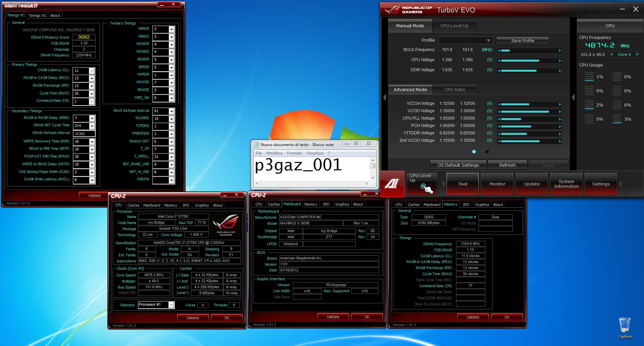Switch to the CPU Ratio tab
This screenshot has width=644, height=346.
click(455, 90)
